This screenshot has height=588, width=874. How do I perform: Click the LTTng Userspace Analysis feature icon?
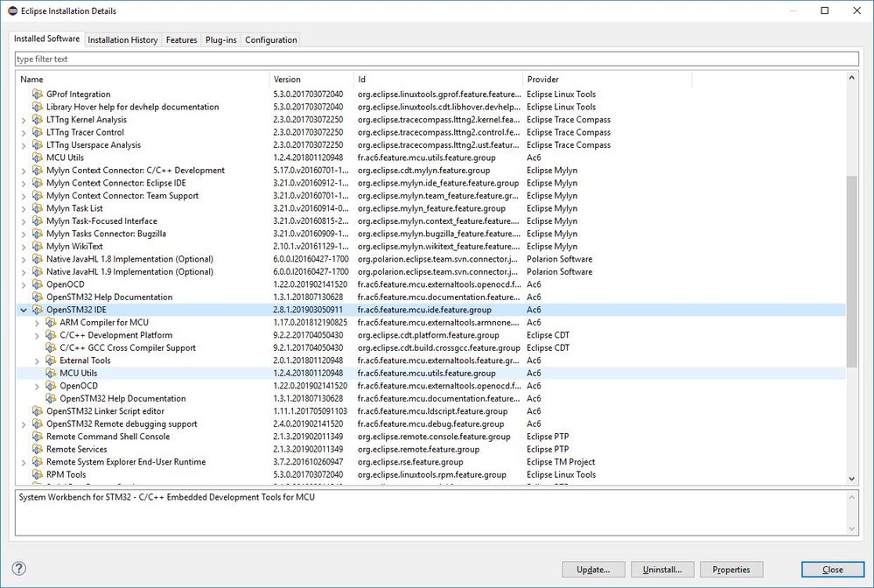38,145
